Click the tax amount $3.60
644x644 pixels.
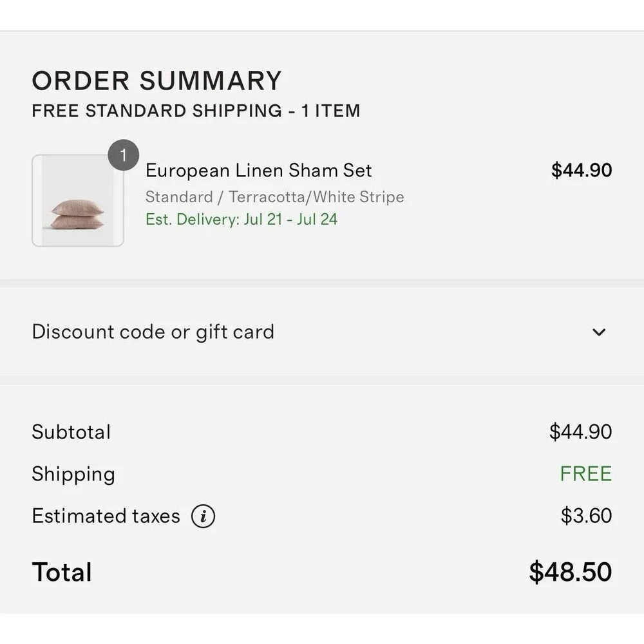pos(586,515)
